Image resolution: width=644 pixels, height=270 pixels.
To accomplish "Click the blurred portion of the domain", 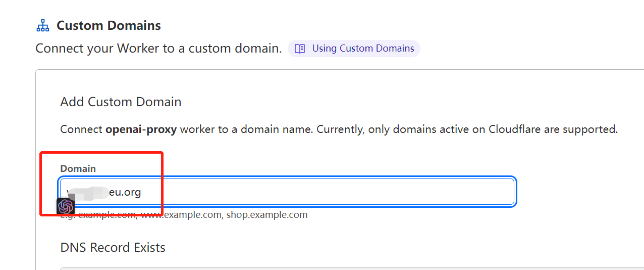I will (88, 192).
